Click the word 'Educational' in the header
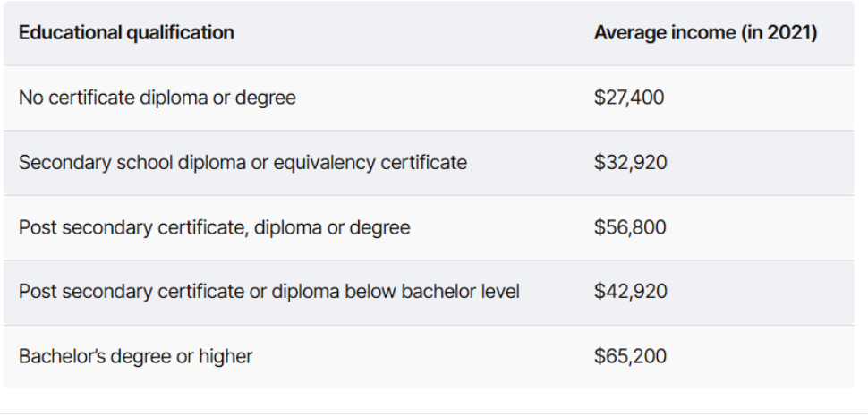This screenshot has width=868, height=417. coord(71,33)
